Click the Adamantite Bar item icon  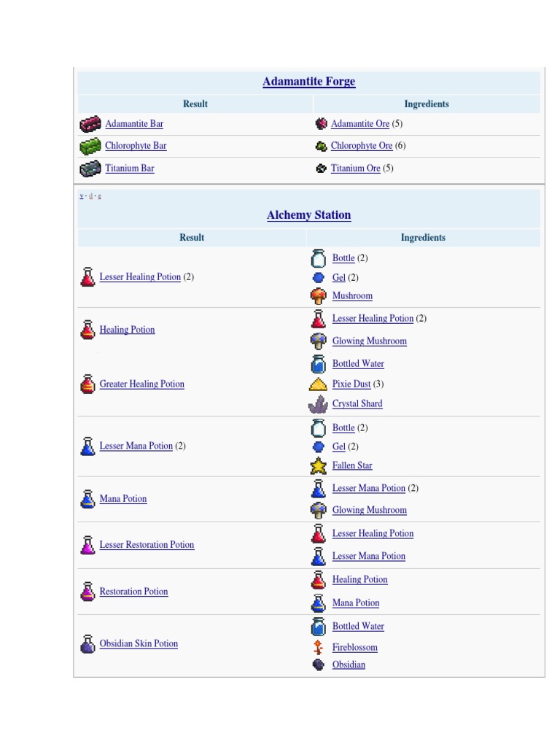tap(90, 124)
